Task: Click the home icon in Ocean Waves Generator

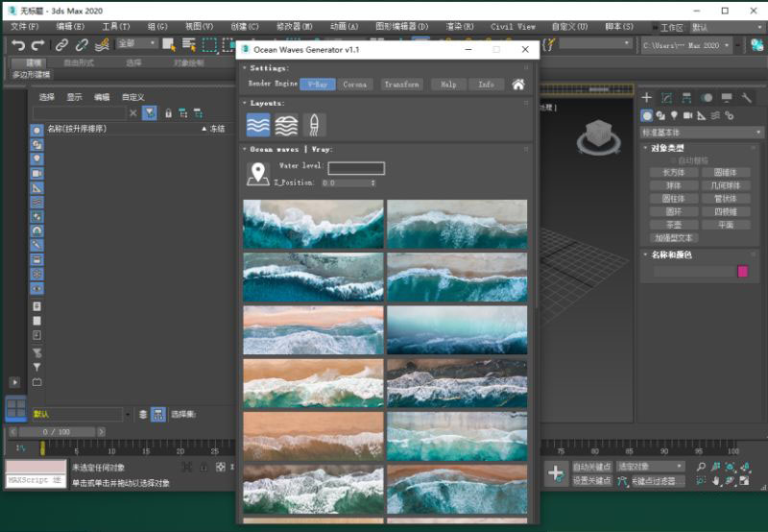Action: click(x=518, y=85)
